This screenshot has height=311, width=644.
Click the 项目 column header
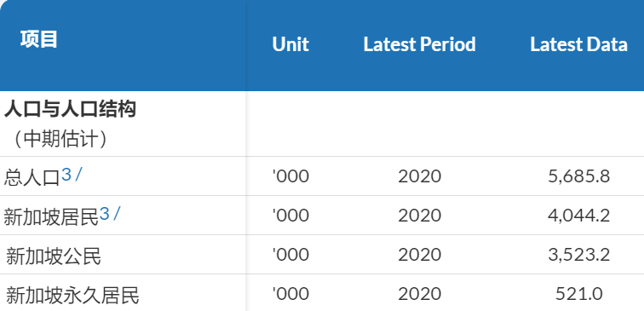coord(39,40)
